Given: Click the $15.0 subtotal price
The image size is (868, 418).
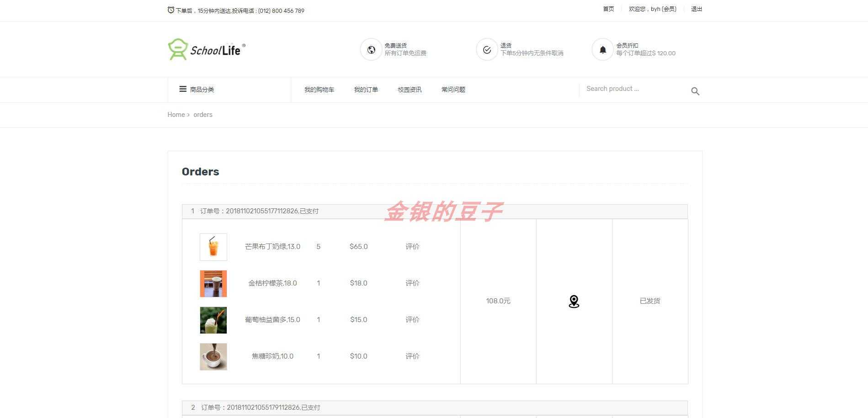Looking at the screenshot, I should coord(358,320).
